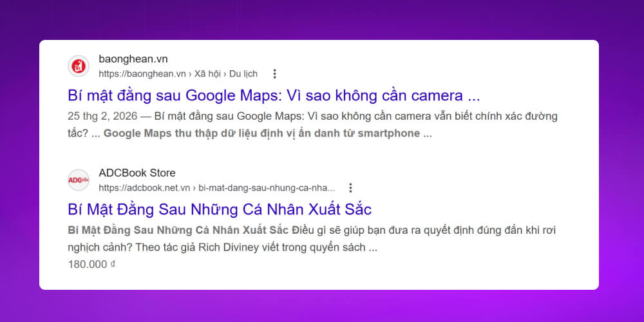The image size is (644, 322).
Task: Click the 180.000 ₫ price
Action: coord(91,265)
